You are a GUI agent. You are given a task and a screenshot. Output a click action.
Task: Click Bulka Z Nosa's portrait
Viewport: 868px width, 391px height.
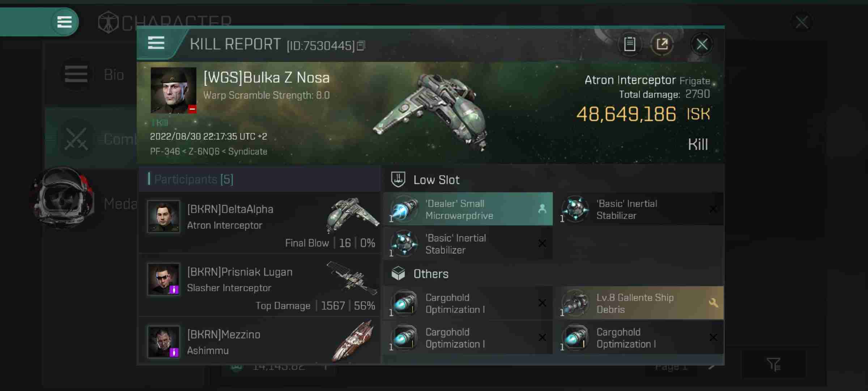tap(173, 91)
